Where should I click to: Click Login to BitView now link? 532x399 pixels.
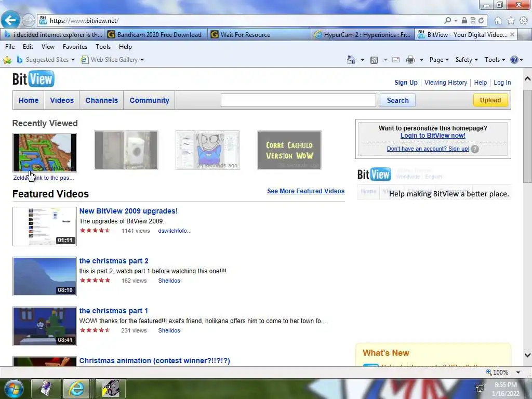[x=433, y=136]
